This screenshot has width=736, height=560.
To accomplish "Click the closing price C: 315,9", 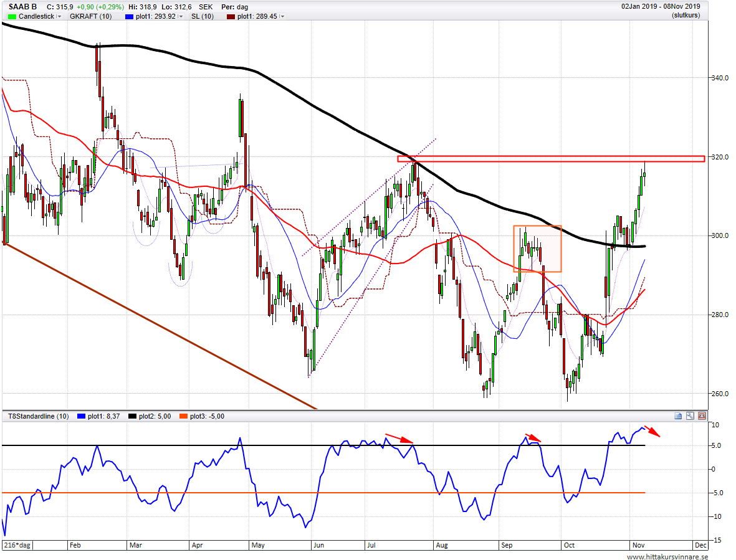I will [60, 7].
